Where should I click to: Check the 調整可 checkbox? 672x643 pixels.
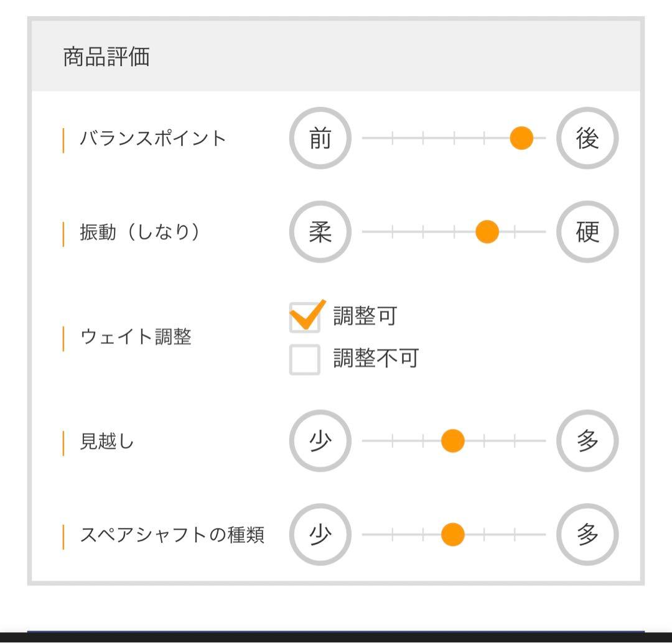[x=305, y=317]
